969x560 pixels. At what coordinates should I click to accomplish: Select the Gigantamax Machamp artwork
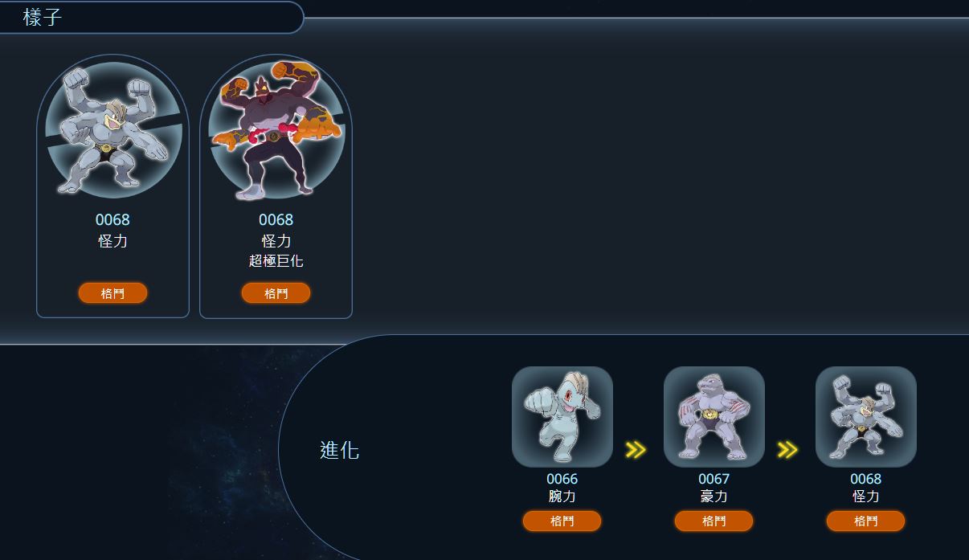click(276, 129)
